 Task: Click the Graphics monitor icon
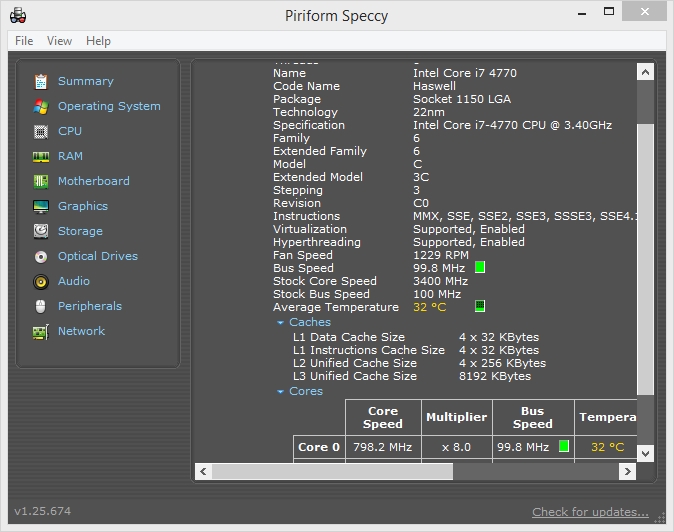41,206
